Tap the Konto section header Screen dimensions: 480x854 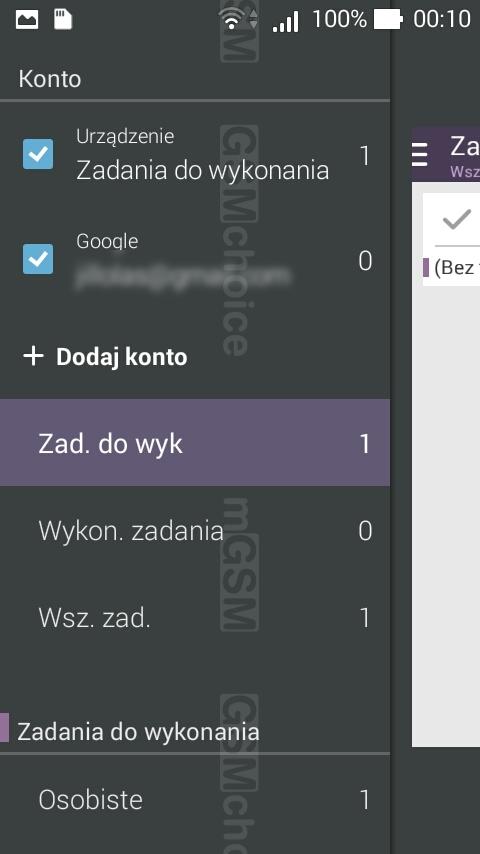coord(50,79)
